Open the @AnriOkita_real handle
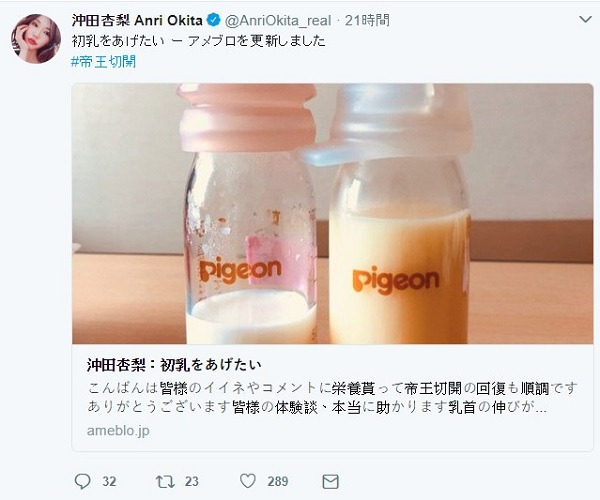Viewport: 600px width, 500px height. pos(278,20)
